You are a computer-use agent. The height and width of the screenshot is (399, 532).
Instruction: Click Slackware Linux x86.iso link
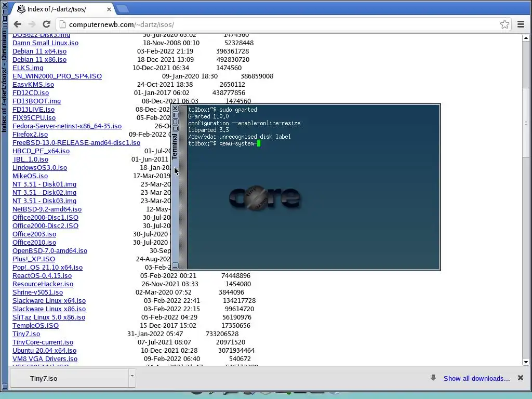49,309
